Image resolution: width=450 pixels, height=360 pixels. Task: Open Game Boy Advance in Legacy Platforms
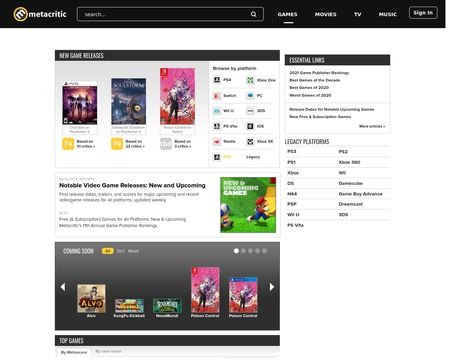point(360,194)
